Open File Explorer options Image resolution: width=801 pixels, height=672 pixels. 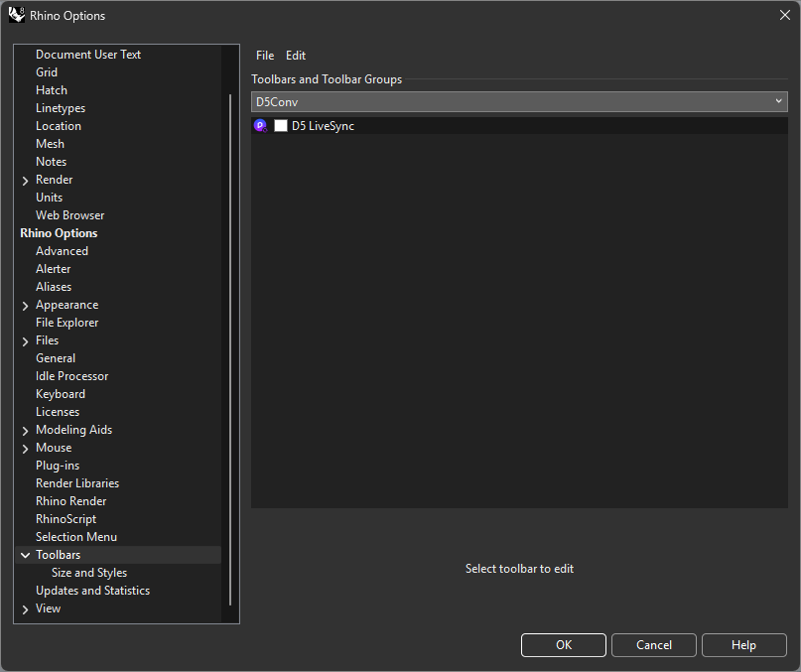click(67, 323)
